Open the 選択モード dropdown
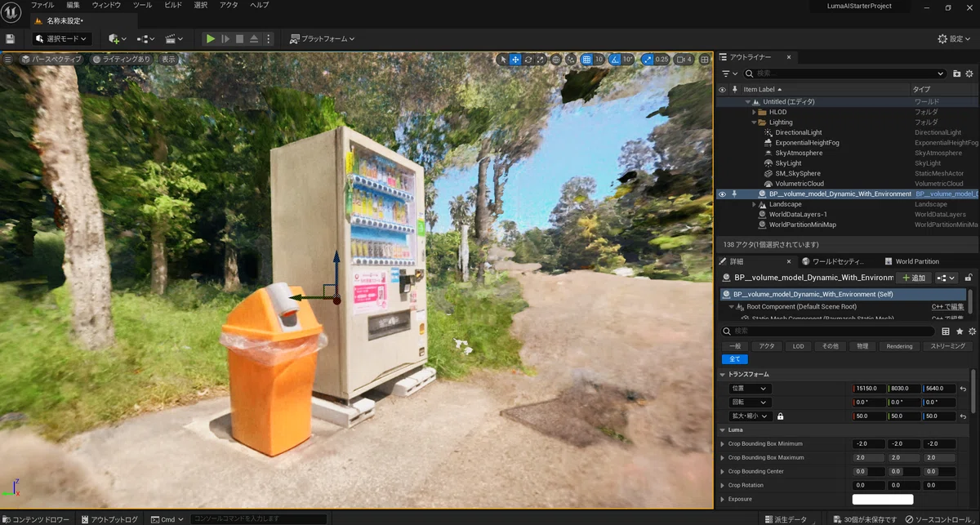 pyautogui.click(x=61, y=38)
